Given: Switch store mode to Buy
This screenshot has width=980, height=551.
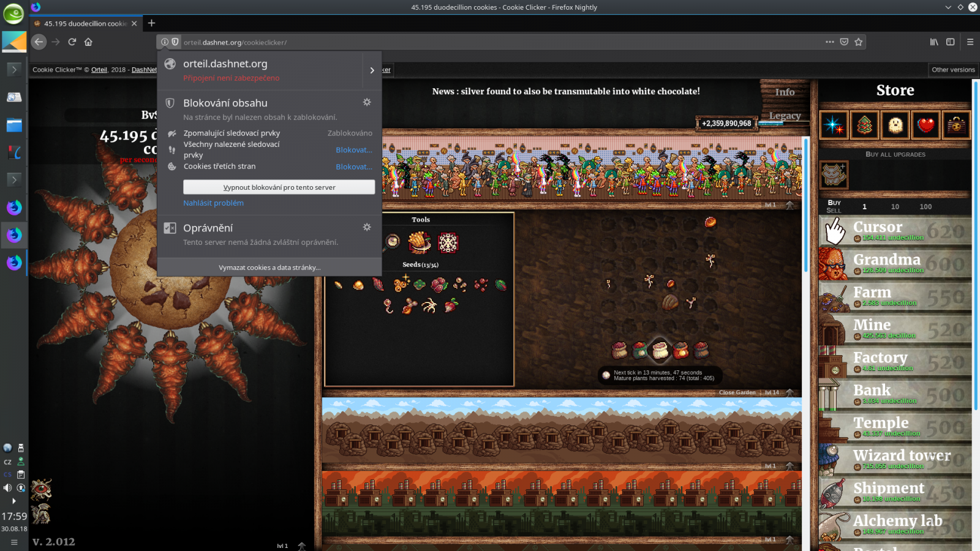Looking at the screenshot, I should coord(834,203).
